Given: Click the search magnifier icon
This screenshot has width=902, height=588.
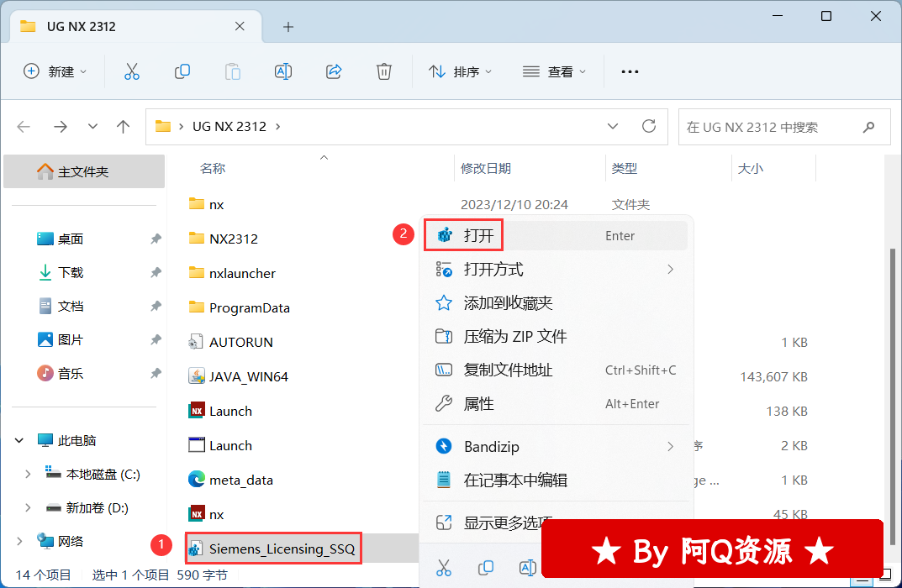Looking at the screenshot, I should pyautogui.click(x=868, y=127).
